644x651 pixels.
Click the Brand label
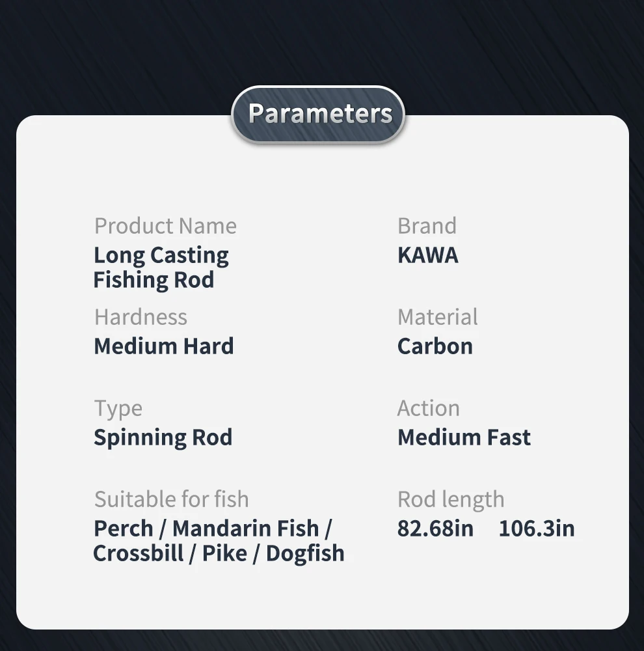click(x=427, y=226)
